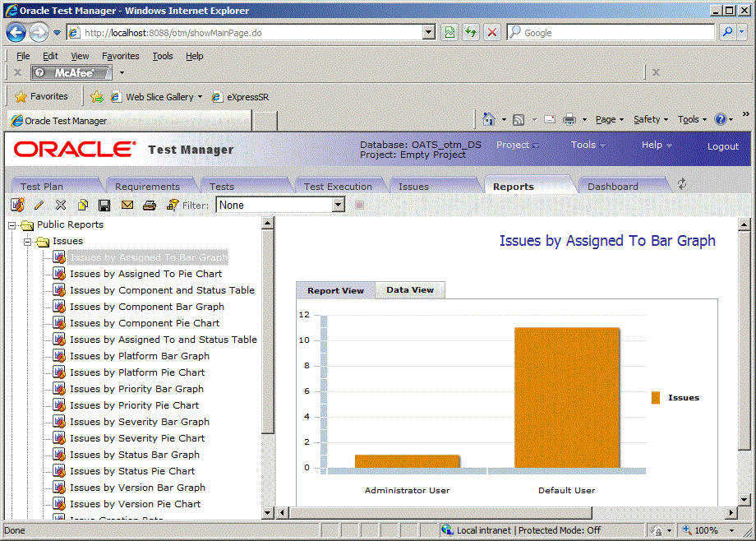Click the McAfee toolbar button
Image resolution: width=756 pixels, height=541 pixels.
point(71,72)
